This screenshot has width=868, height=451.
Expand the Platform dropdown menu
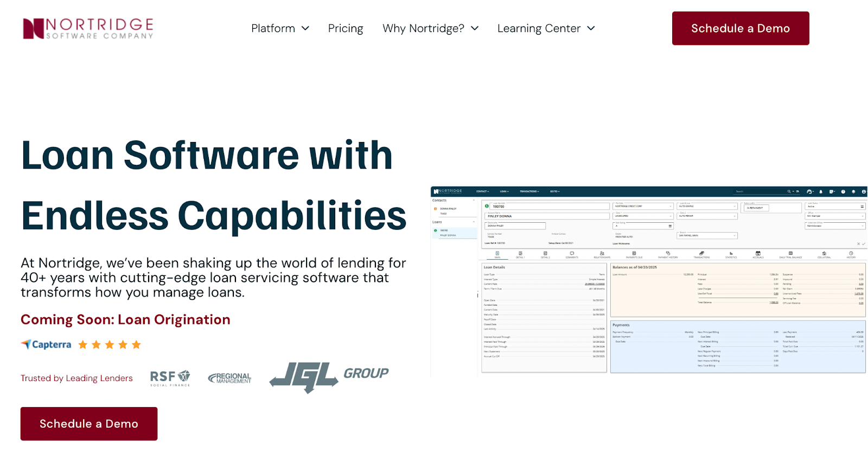coord(280,28)
